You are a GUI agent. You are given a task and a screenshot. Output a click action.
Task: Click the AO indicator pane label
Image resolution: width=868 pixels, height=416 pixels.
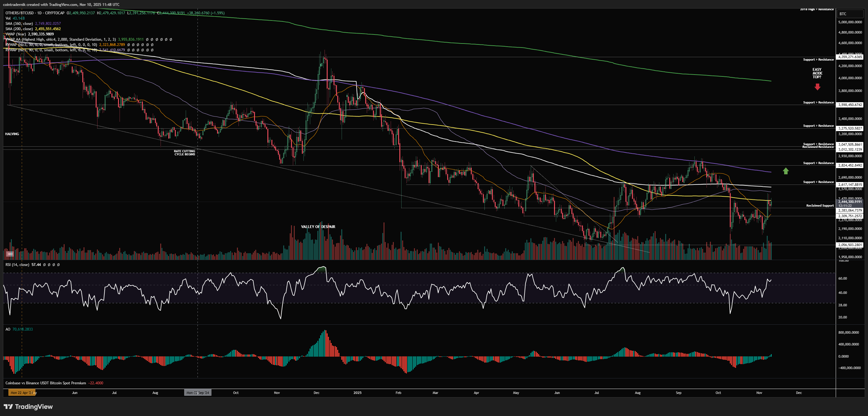(x=8, y=329)
